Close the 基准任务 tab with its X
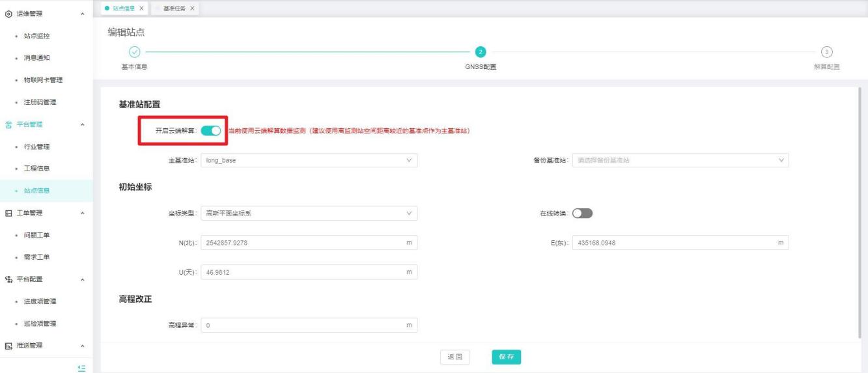 click(x=192, y=7)
